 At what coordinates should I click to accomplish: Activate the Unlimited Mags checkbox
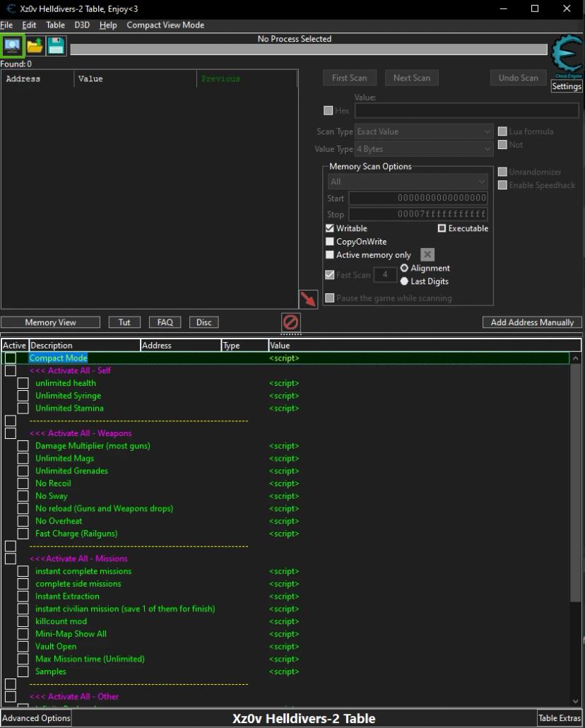point(23,458)
